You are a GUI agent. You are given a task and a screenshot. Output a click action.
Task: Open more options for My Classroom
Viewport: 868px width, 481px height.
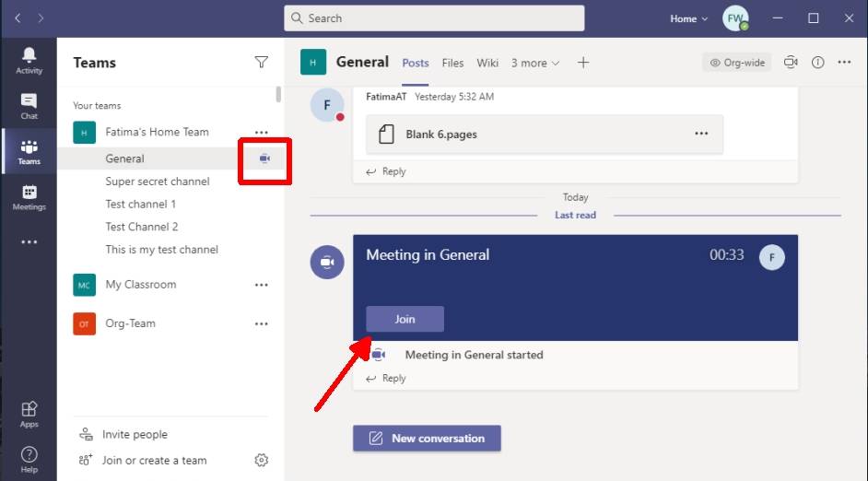pyautogui.click(x=262, y=285)
